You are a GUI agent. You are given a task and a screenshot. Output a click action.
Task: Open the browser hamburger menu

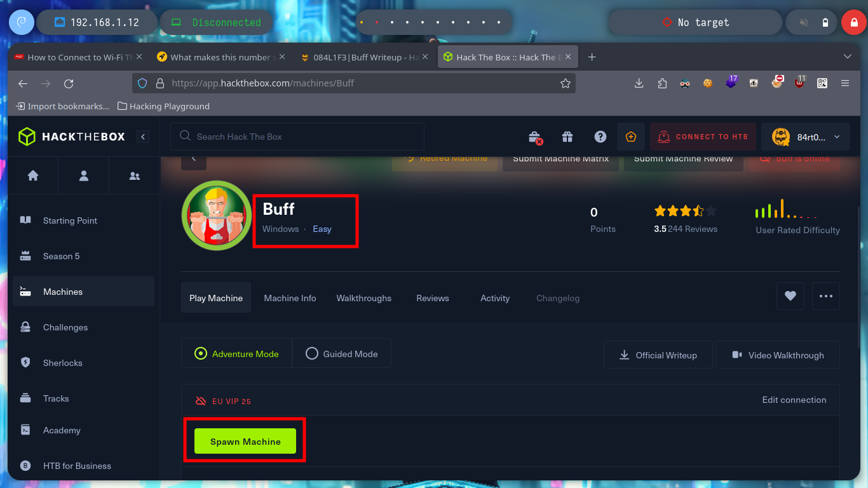click(x=845, y=83)
